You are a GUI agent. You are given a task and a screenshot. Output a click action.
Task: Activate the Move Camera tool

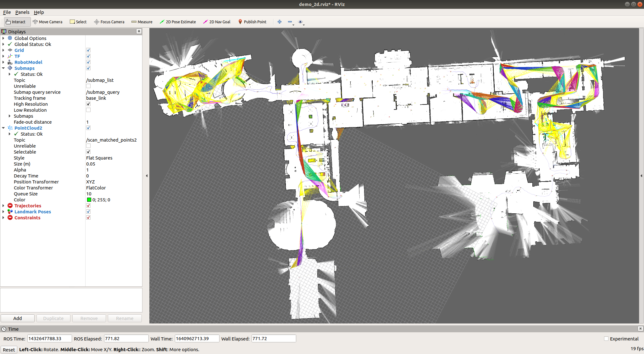pos(48,22)
